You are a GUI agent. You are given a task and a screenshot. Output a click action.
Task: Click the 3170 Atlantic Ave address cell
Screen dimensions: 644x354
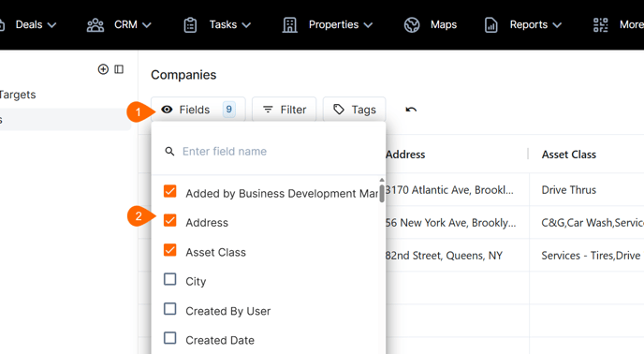tap(449, 190)
